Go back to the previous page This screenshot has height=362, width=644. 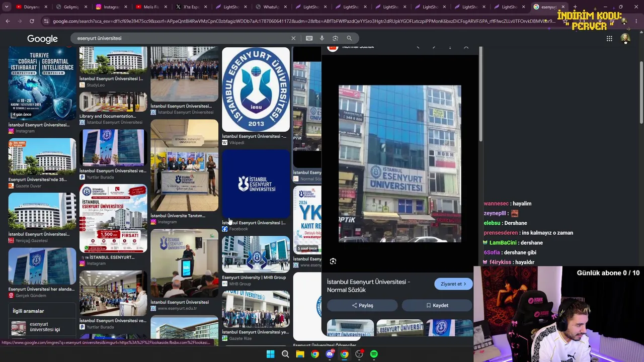tap(8, 21)
